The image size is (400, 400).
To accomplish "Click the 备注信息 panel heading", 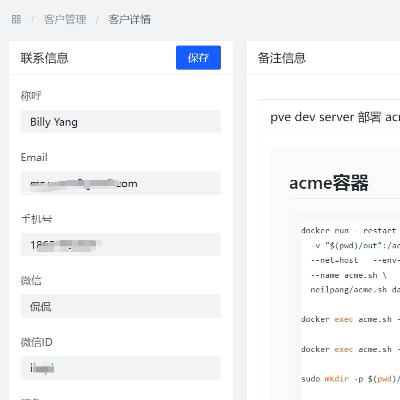I will pyautogui.click(x=282, y=58).
